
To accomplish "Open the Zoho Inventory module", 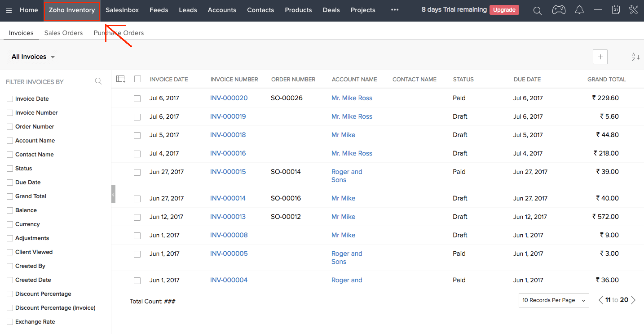I will pos(72,10).
